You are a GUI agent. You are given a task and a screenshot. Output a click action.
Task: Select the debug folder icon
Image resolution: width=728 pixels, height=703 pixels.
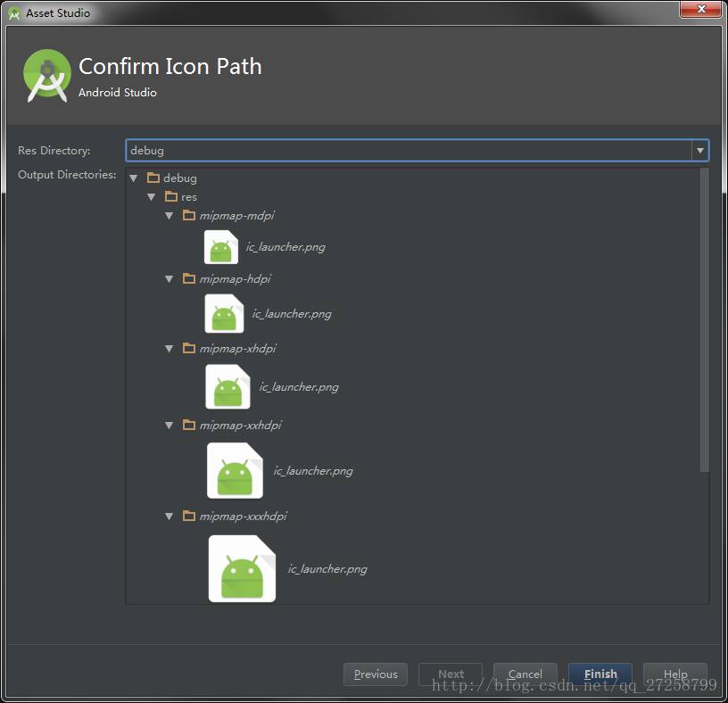[153, 178]
